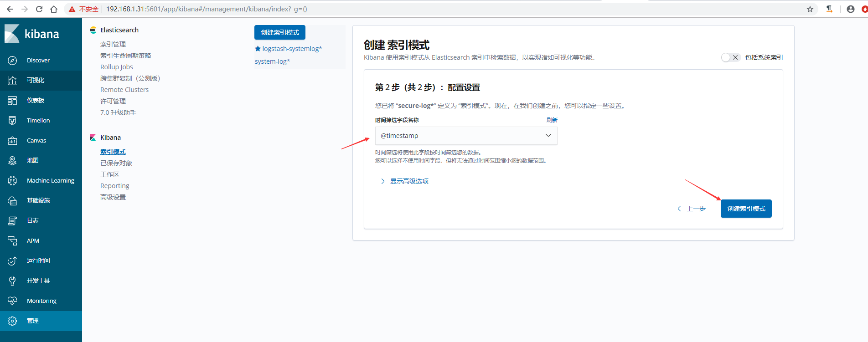This screenshot has width=868, height=342.
Task: Click the browser back arrow
Action: 10,9
